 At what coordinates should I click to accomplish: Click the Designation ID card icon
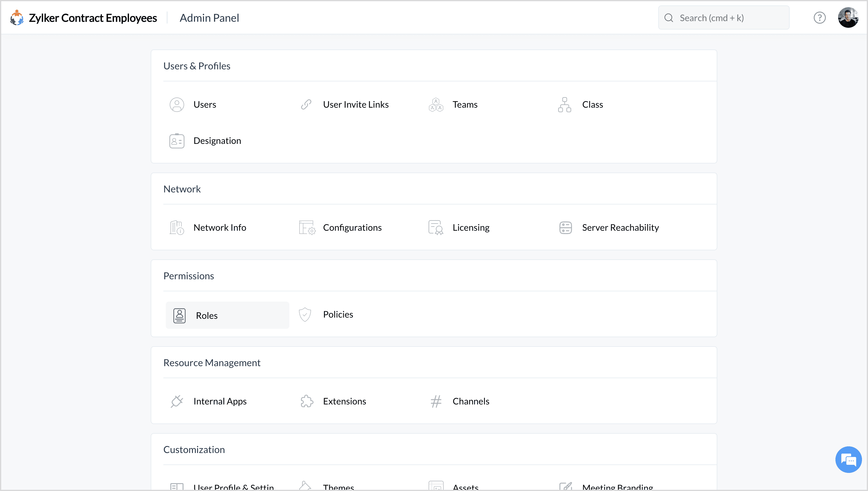tap(177, 141)
